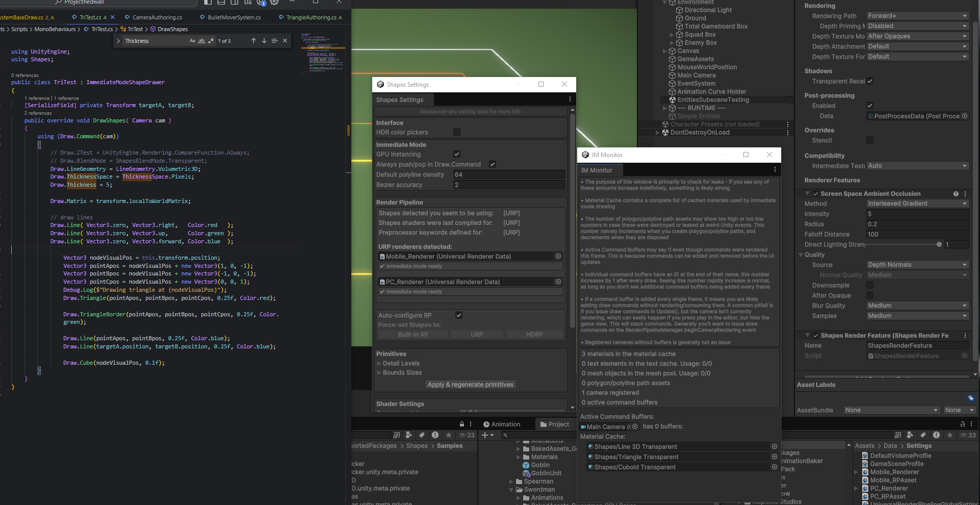
Task: Select Shapes Settings tab label
Action: point(400,100)
